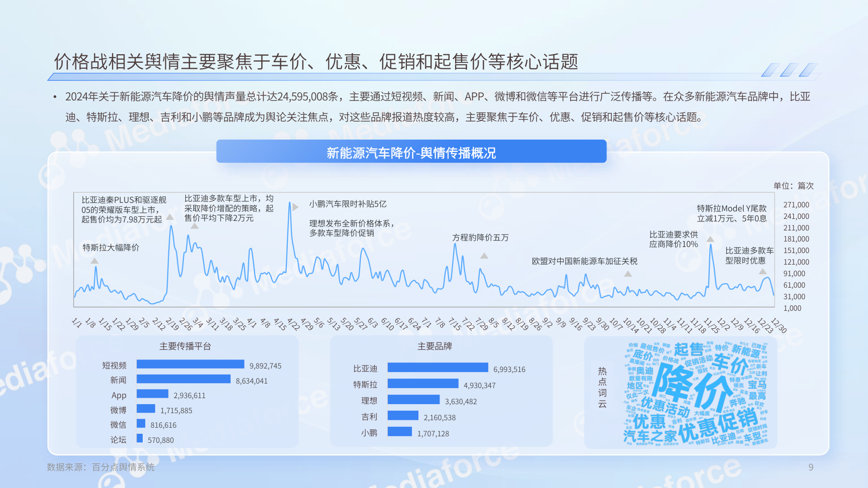868x488 pixels.
Task: Click the value 3,630,482
Action: [461, 402]
